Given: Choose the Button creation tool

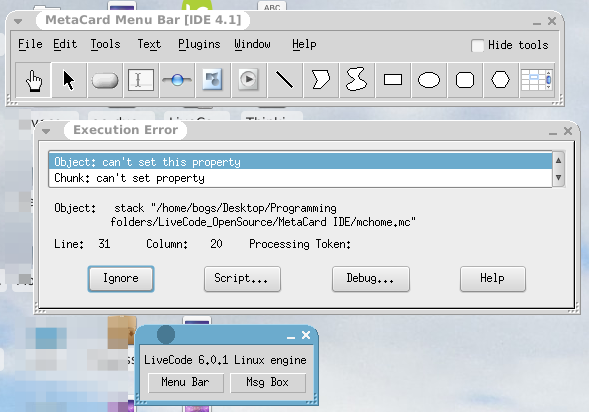Looking at the screenshot, I should (x=105, y=80).
